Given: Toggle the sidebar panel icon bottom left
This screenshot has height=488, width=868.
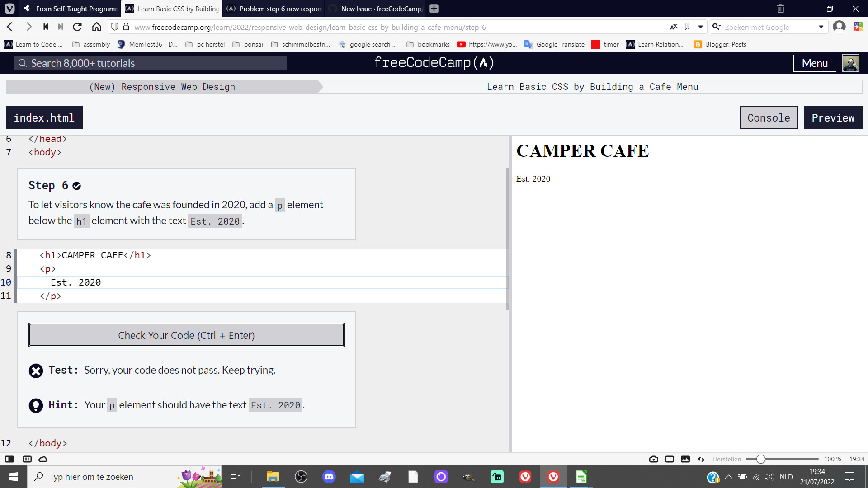Looking at the screenshot, I should 9,459.
